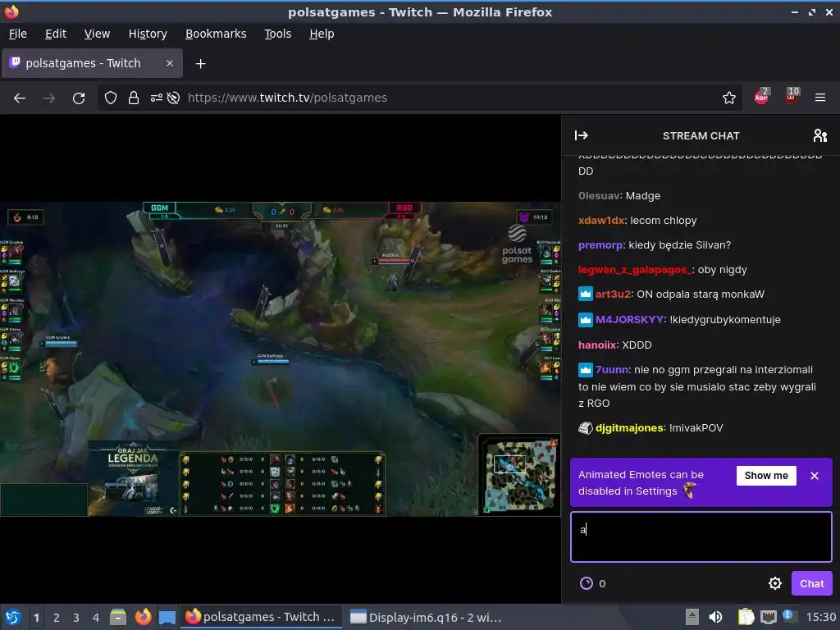Viewport: 840px width, 630px height.
Task: Click the badge icon beside M4JORSKYY
Action: (585, 319)
